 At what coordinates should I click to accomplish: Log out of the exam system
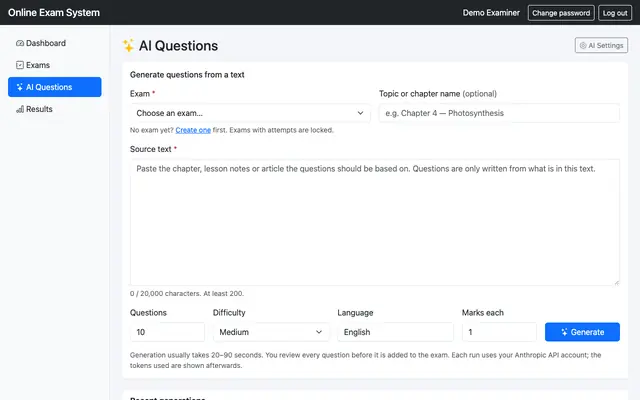615,13
